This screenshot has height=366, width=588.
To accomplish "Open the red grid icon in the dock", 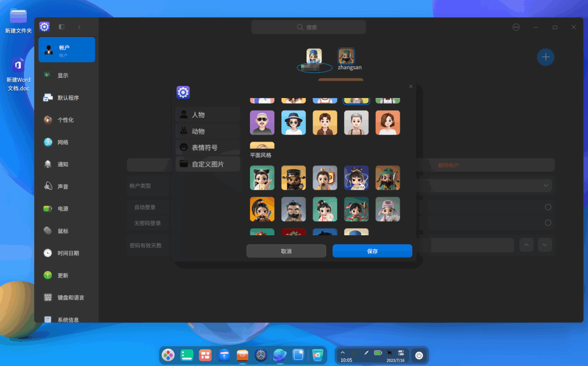I will point(205,355).
